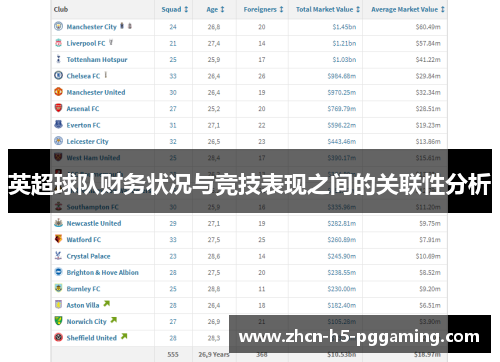Click the Aston Villa club crest
The width and height of the screenshot is (500, 362).
tap(58, 305)
